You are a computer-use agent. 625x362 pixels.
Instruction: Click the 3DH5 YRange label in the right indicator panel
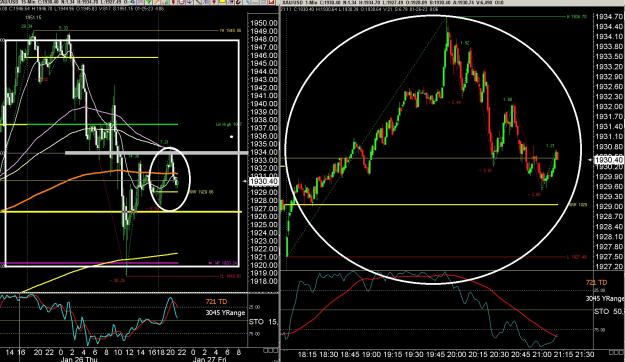click(605, 299)
